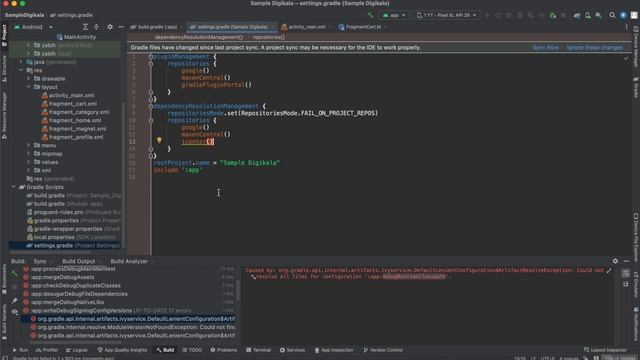Open the Problems tool window button
Screen dimensions: 640x360
pos(224,350)
